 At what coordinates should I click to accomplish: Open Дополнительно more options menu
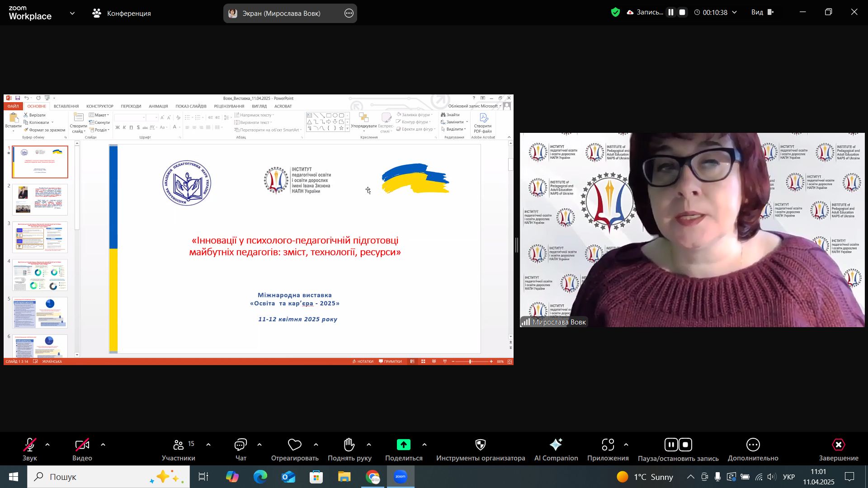pos(753,450)
